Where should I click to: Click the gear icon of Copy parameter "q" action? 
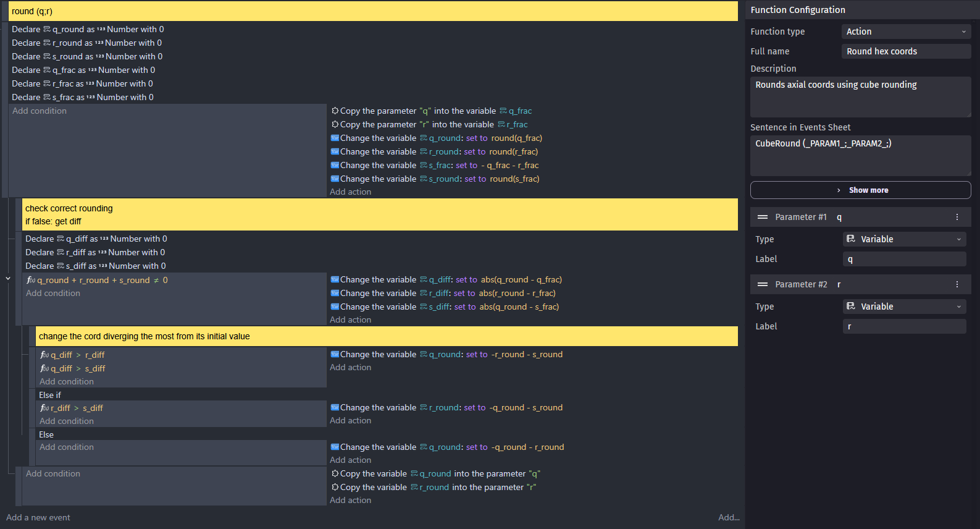(335, 111)
